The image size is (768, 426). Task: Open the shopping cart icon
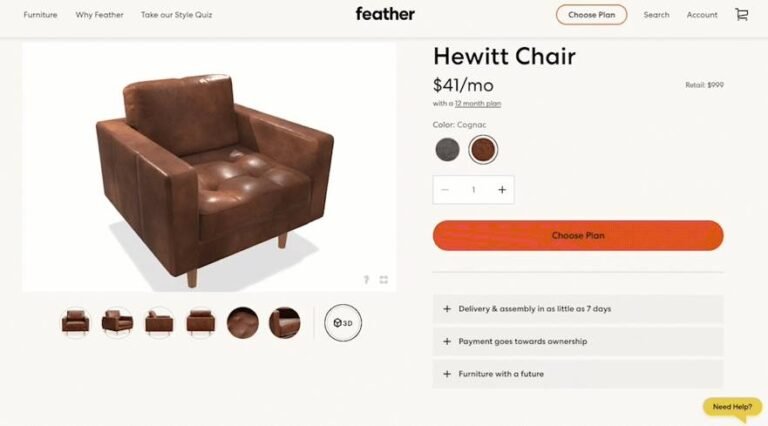click(742, 15)
